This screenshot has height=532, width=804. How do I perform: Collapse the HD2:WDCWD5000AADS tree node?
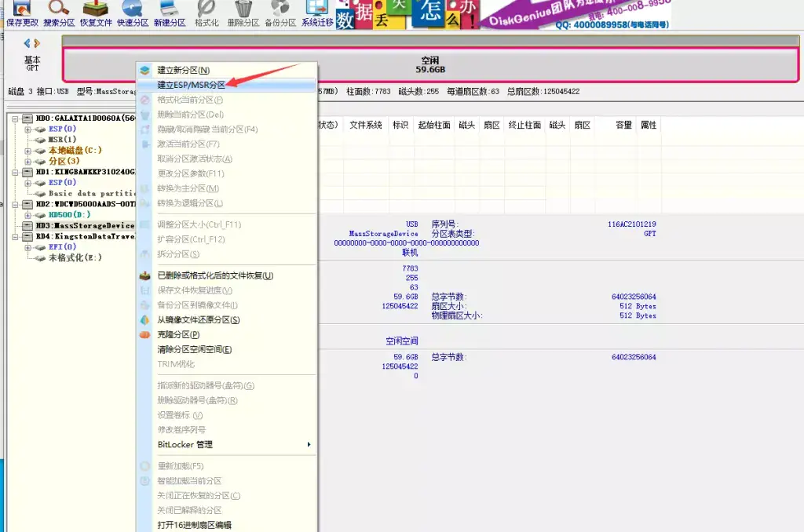(x=16, y=204)
